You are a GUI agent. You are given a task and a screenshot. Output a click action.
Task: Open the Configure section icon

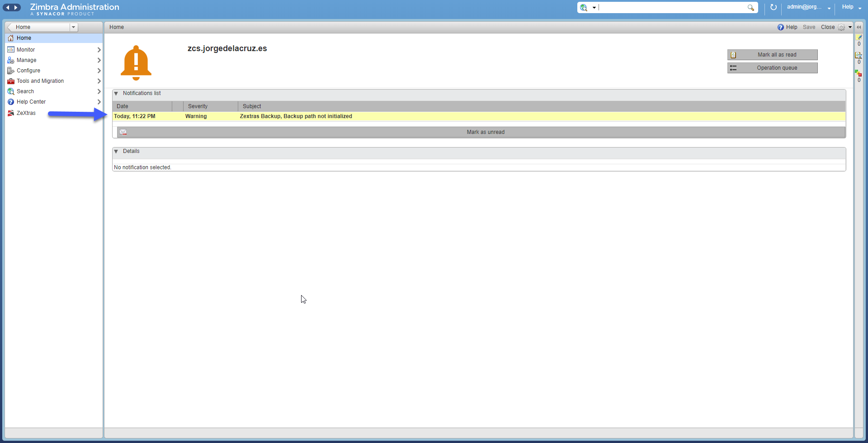[11, 71]
